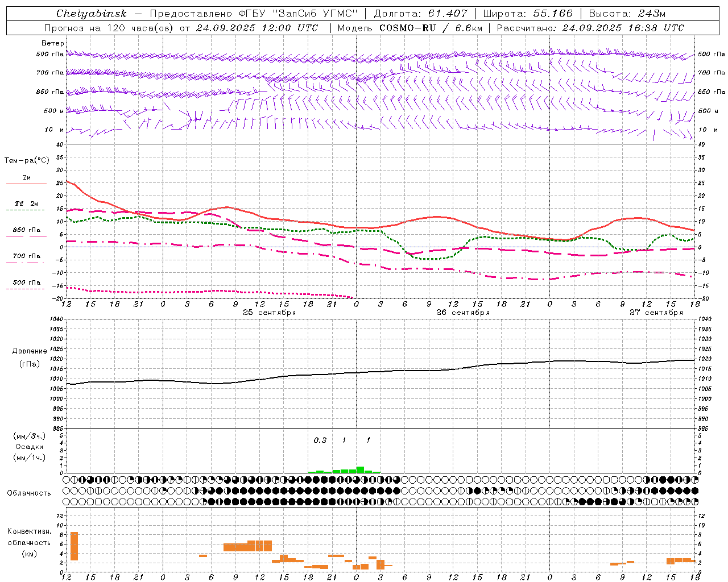The image size is (728, 582).
Task: Click the Конвективн. convective cloud label
Action: pyautogui.click(x=30, y=531)
